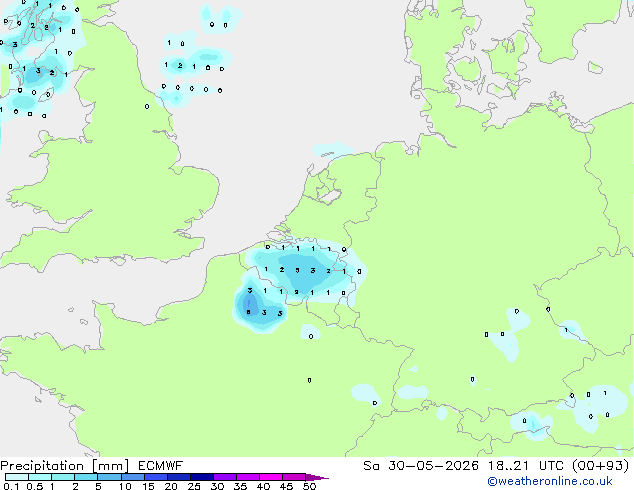Click the 35–40 mm legend swatch
The image size is (634, 490).
(x=248, y=477)
